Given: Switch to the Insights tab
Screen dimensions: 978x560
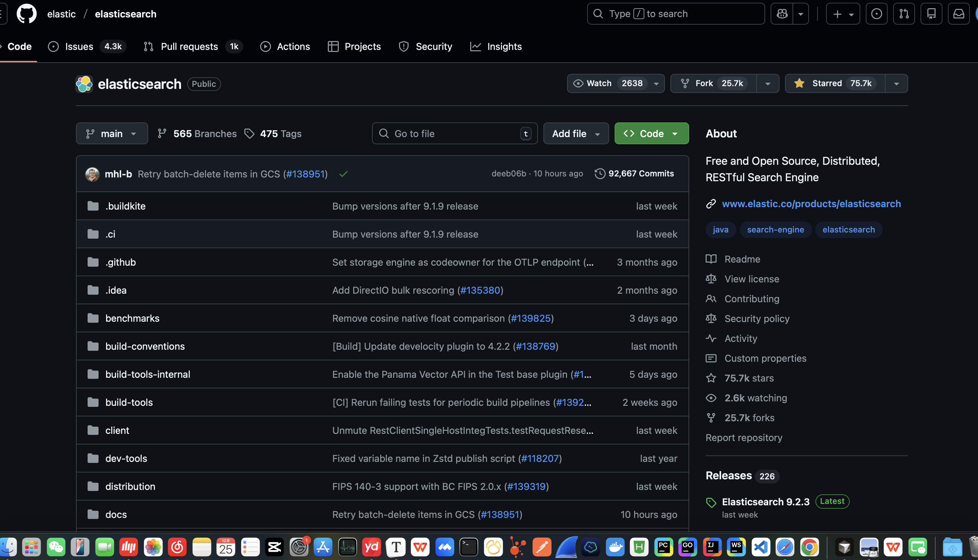Looking at the screenshot, I should tap(504, 46).
